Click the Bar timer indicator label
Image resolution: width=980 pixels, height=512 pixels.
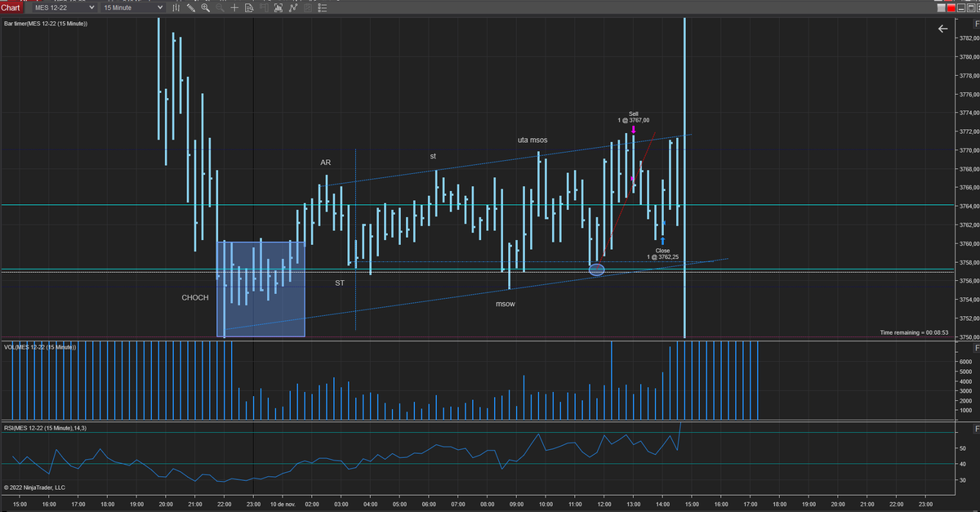[46, 24]
